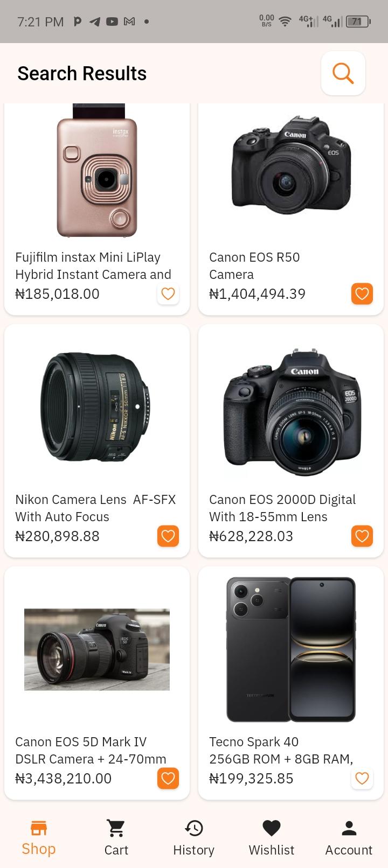The image size is (388, 868).
Task: Switch to the Shop tab
Action: click(39, 838)
